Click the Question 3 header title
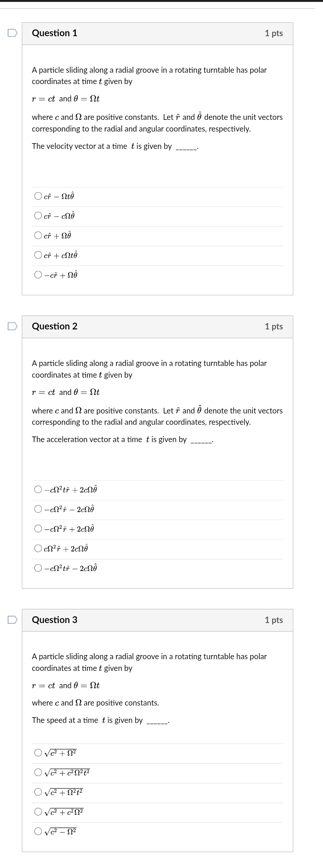This screenshot has height=868, width=323. (x=55, y=620)
